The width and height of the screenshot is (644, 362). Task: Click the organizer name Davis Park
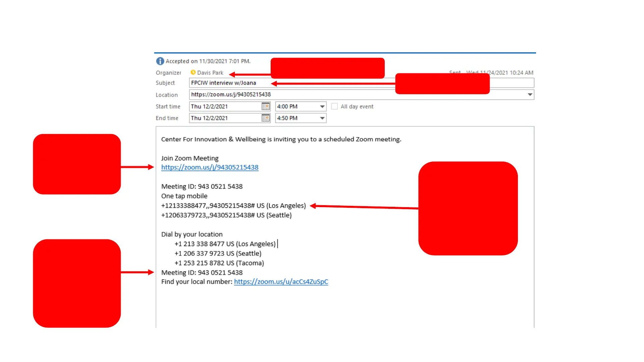click(x=210, y=73)
